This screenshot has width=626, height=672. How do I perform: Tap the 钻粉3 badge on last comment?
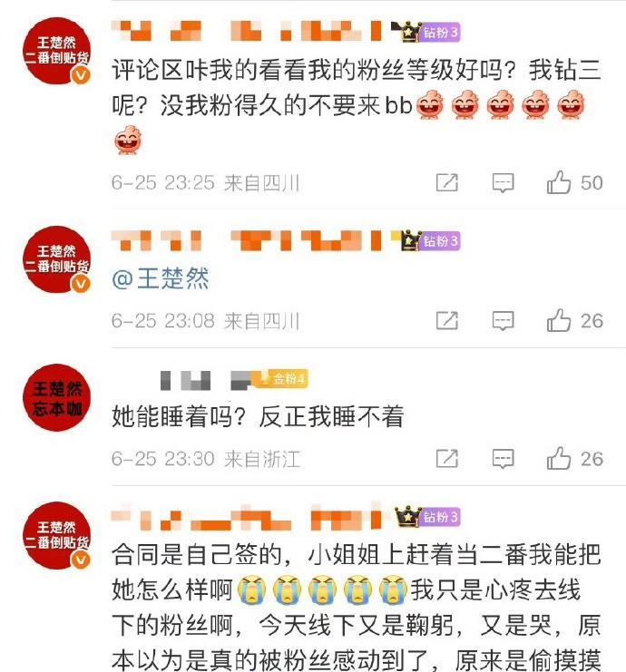(x=439, y=517)
